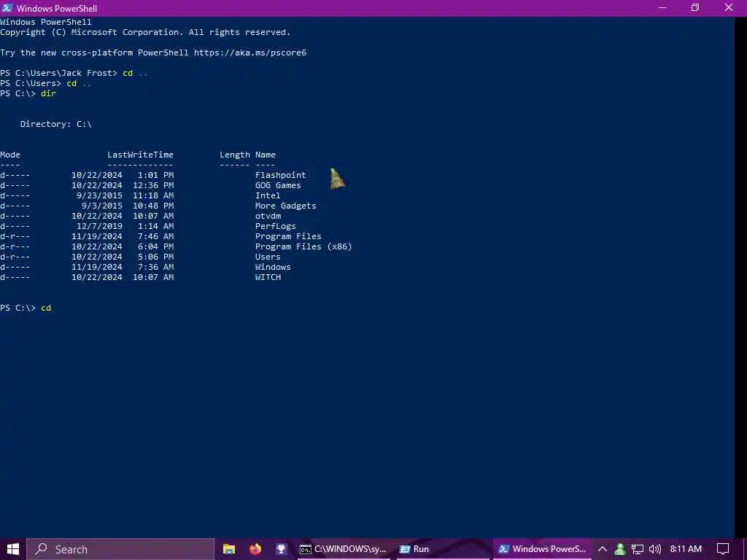Close the Windows PowerShell window
Image resolution: width=747 pixels, height=560 pixels.
tap(729, 7)
